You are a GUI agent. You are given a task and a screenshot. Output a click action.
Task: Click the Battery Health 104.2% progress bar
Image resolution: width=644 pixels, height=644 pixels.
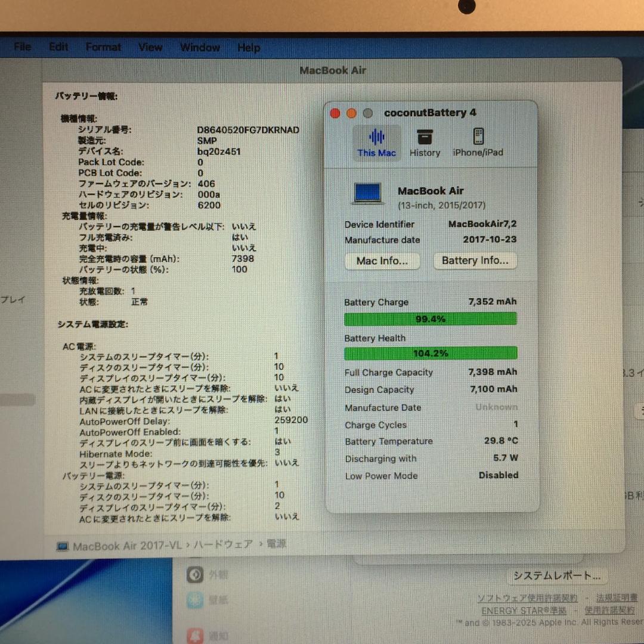[431, 353]
